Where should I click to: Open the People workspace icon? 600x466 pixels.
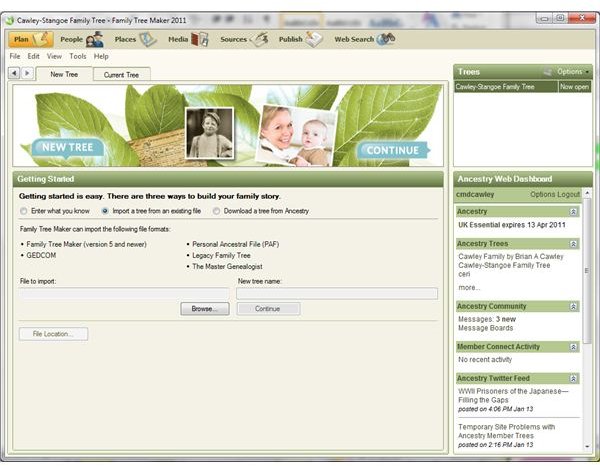(95, 39)
